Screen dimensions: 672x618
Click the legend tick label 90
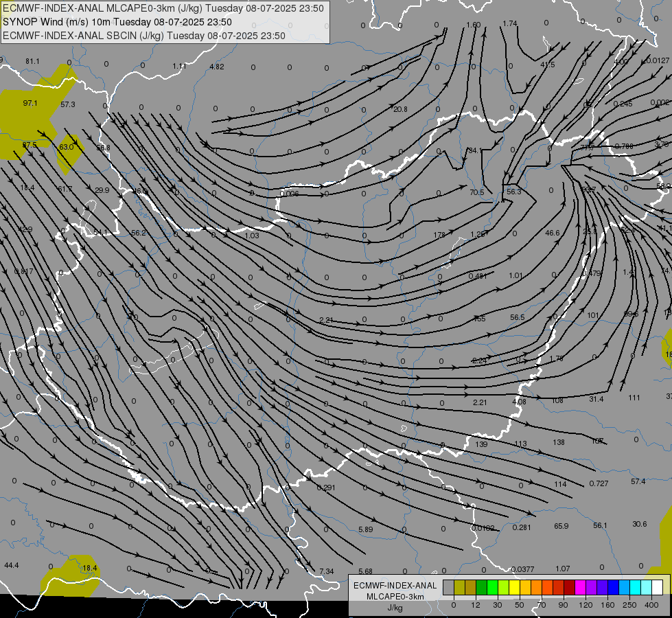click(x=563, y=605)
